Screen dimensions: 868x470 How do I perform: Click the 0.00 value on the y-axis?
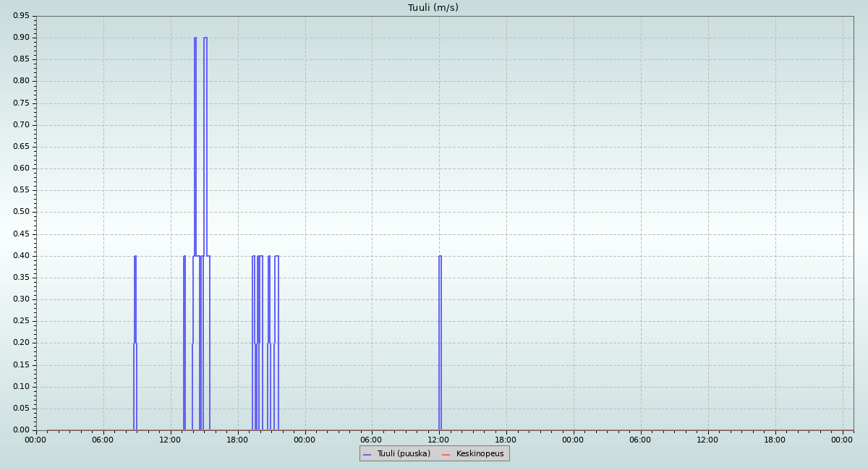pyautogui.click(x=21, y=430)
